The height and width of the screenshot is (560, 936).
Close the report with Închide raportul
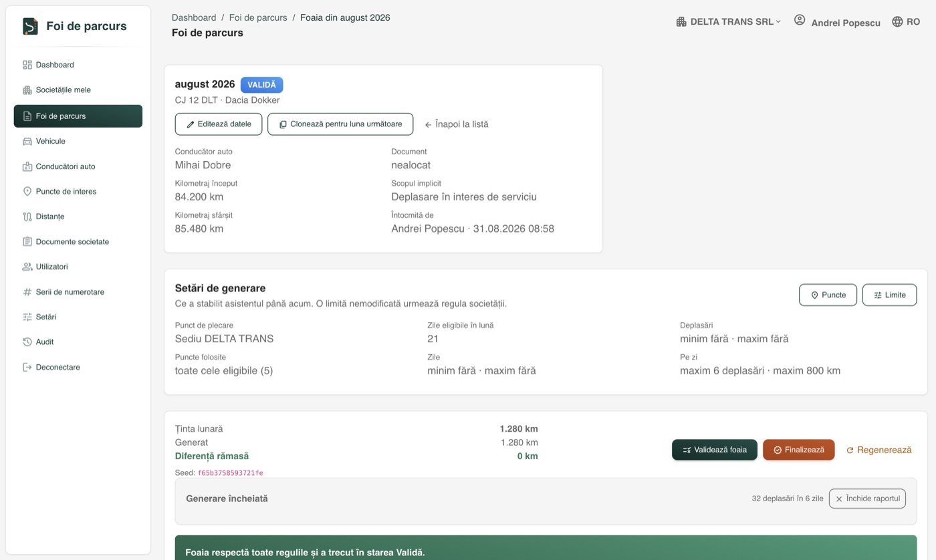[867, 499]
